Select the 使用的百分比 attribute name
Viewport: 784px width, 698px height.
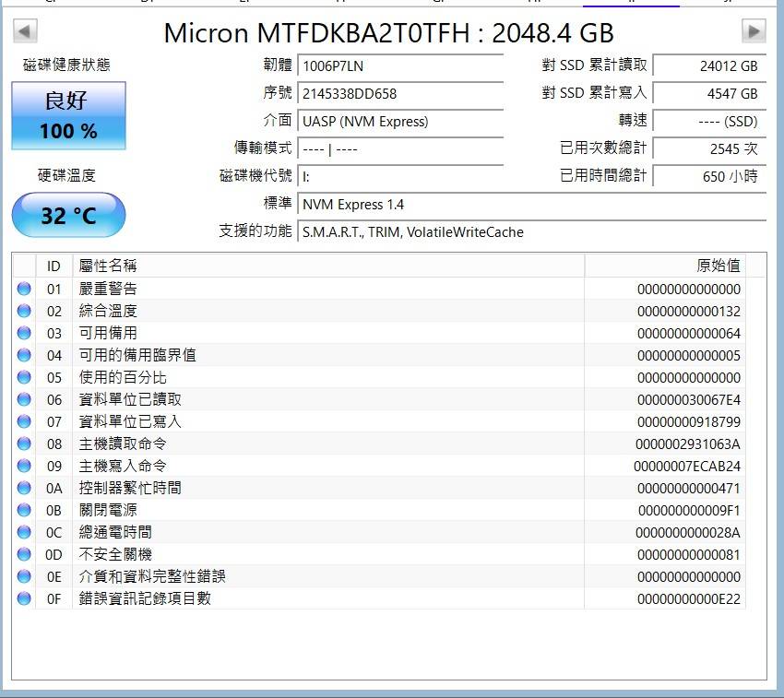point(123,377)
